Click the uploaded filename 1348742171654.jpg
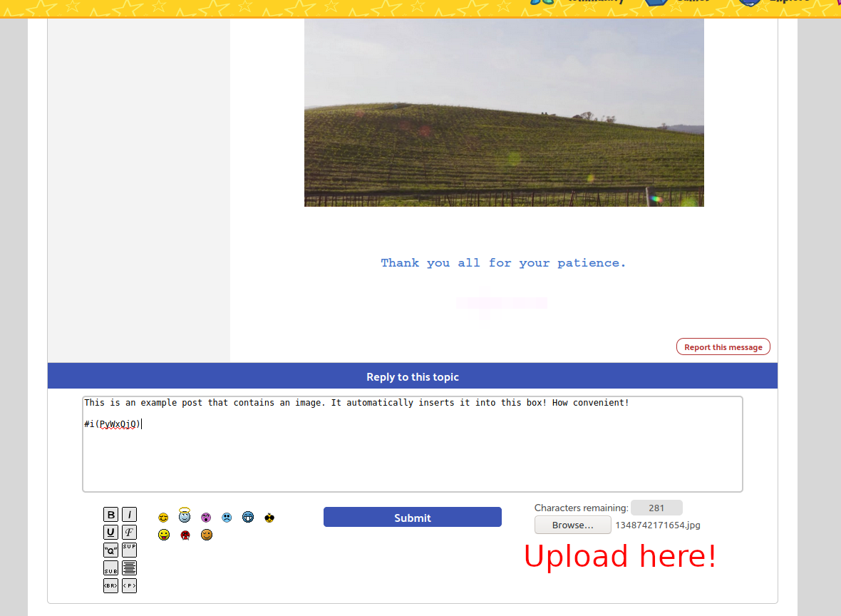The width and height of the screenshot is (841, 616). coord(658,525)
